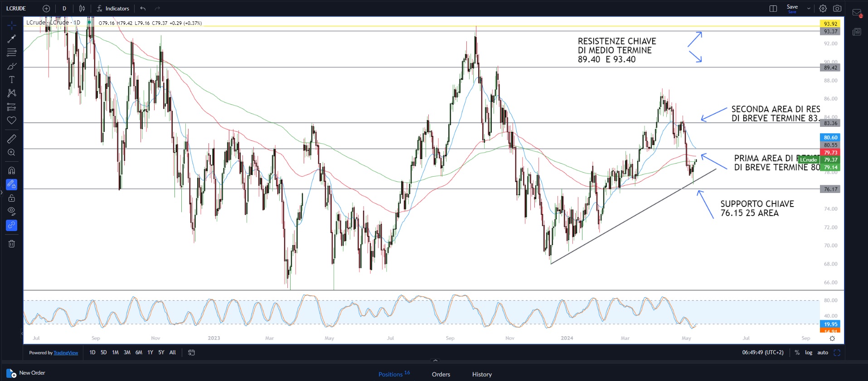The height and width of the screenshot is (381, 868).
Task: Select the trend line drawing tool
Action: click(12, 39)
